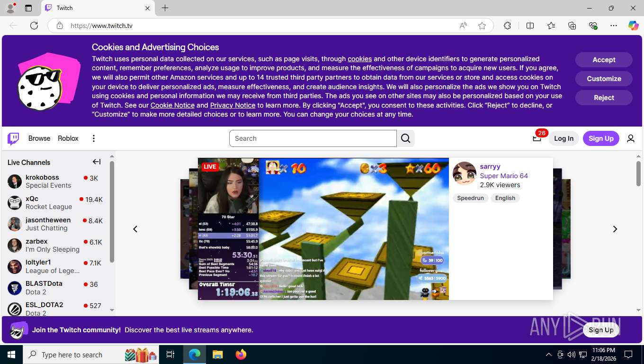
Task: Open the cookies link in banner text
Action: point(359,59)
